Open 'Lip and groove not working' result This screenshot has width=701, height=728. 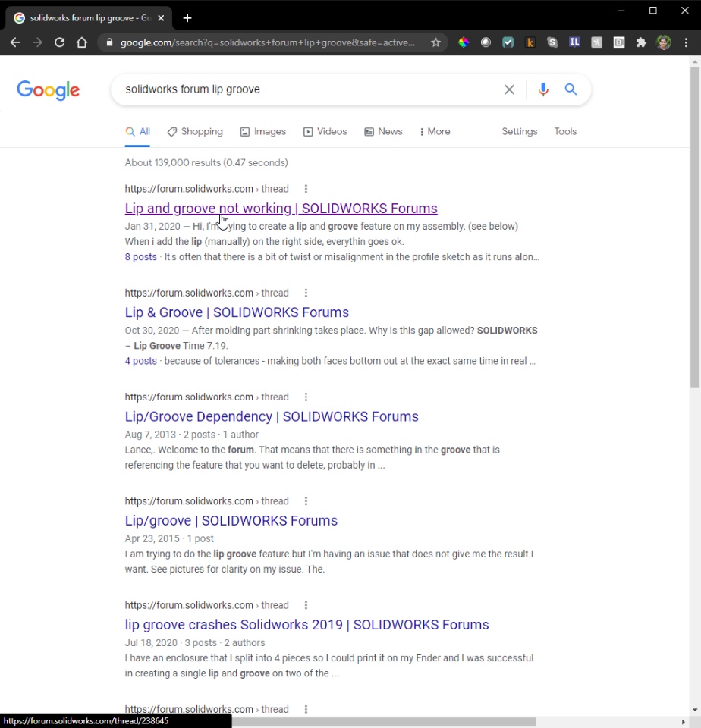[281, 208]
